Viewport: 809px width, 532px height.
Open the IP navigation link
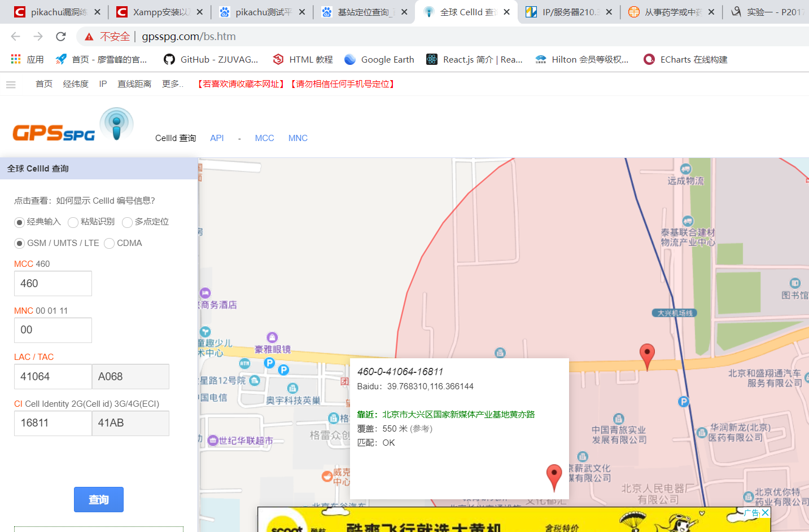click(103, 84)
